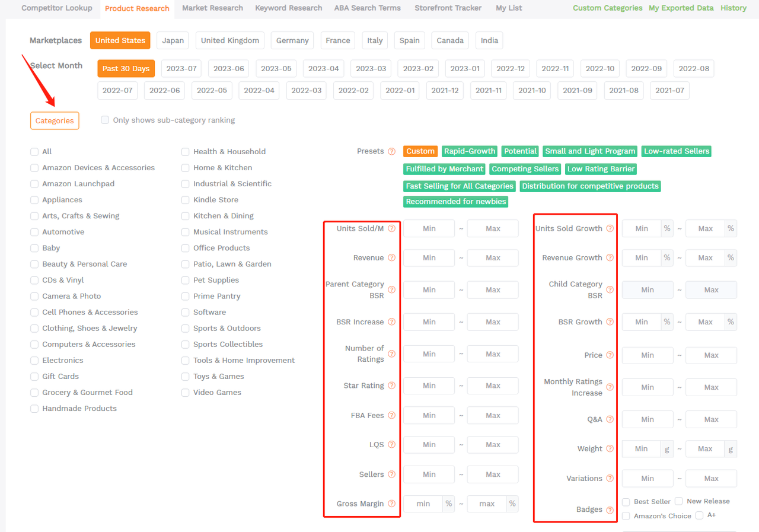
Task: Go to Keyword Research tab
Action: pos(289,8)
